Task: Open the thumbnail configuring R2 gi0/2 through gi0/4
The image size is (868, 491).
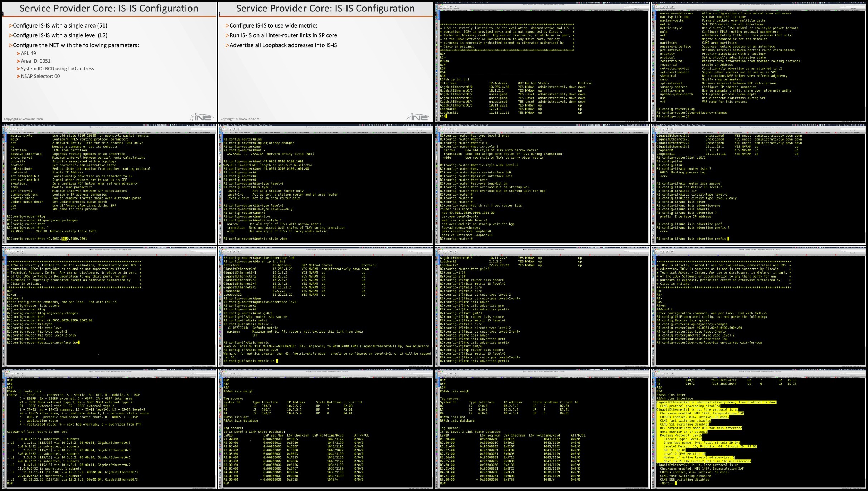Action: (542, 306)
